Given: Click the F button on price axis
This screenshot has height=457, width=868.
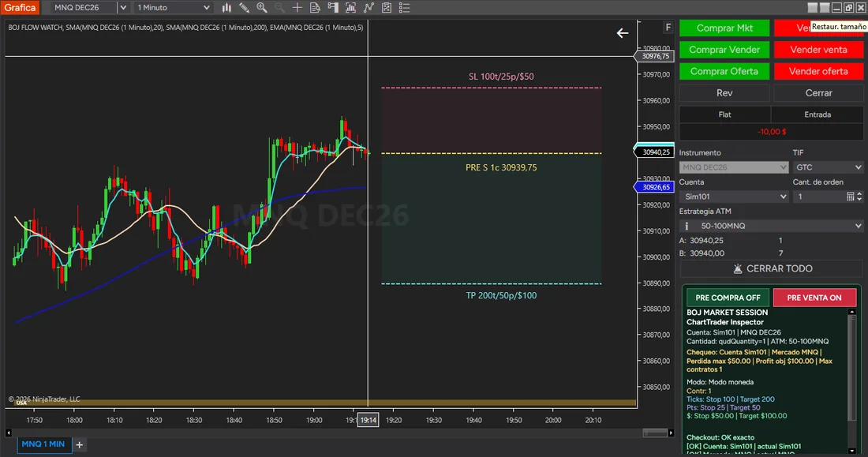Looking at the screenshot, I should (x=668, y=27).
